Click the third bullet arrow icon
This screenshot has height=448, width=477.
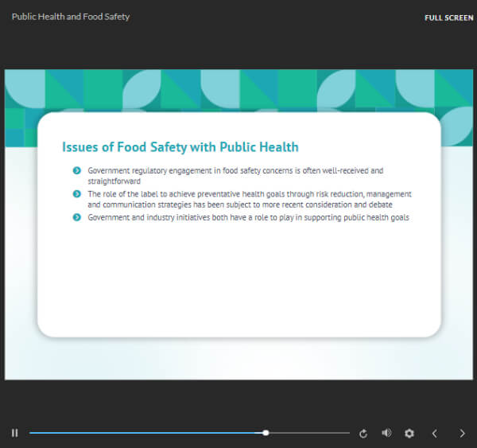coord(76,217)
